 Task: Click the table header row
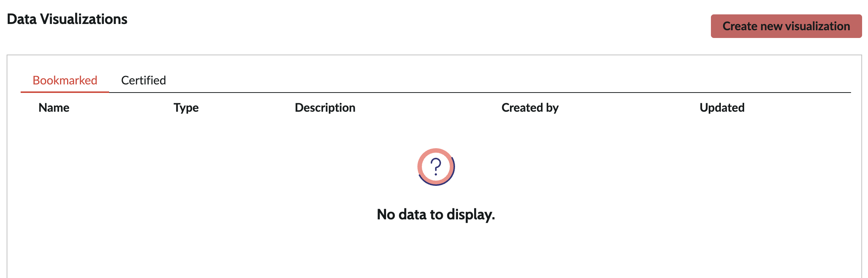click(435, 107)
